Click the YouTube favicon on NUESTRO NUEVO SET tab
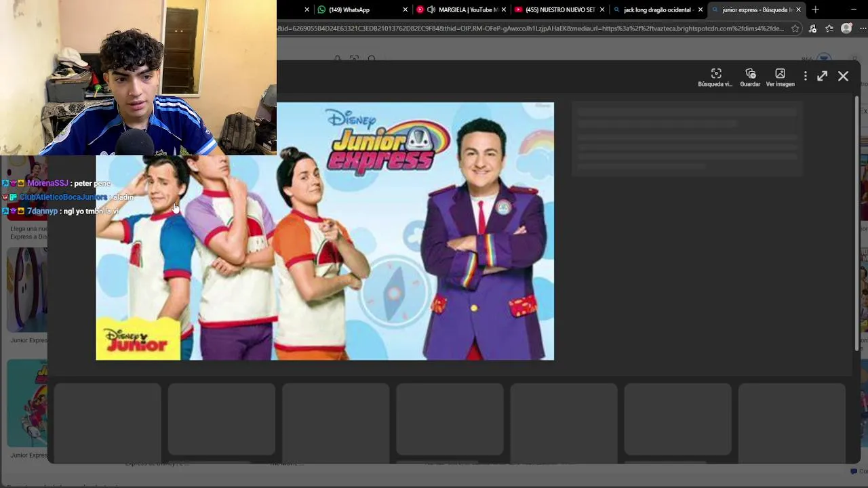 (518, 9)
